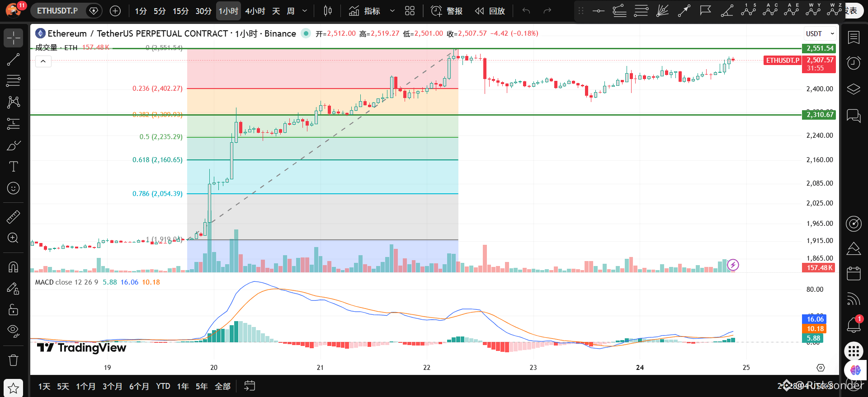Select arrow line tool in floating toolbar
The image size is (868, 397).
pyautogui.click(x=684, y=11)
